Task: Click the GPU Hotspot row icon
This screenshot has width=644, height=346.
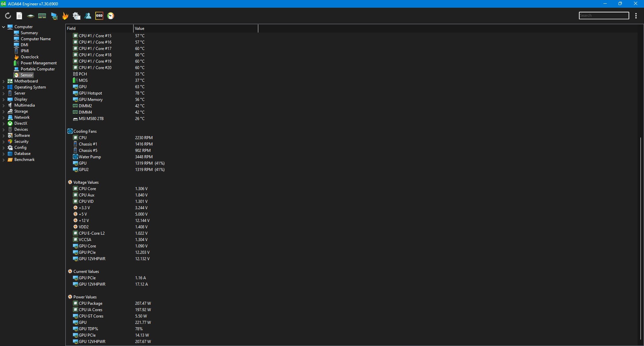Action: (x=75, y=93)
